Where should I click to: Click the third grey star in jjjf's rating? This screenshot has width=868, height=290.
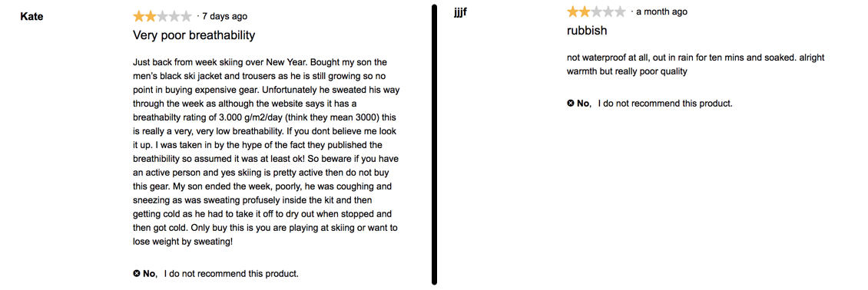(597, 12)
